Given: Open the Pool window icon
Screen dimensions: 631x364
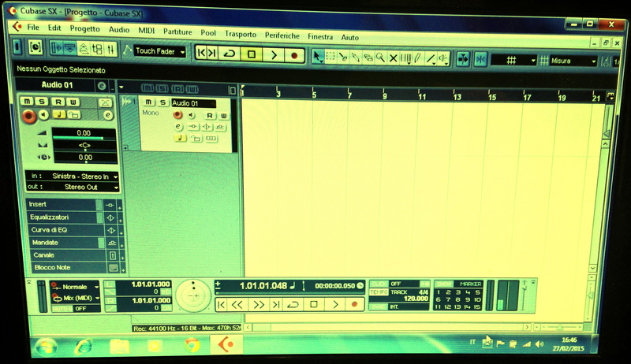Looking at the screenshot, I should [97, 50].
